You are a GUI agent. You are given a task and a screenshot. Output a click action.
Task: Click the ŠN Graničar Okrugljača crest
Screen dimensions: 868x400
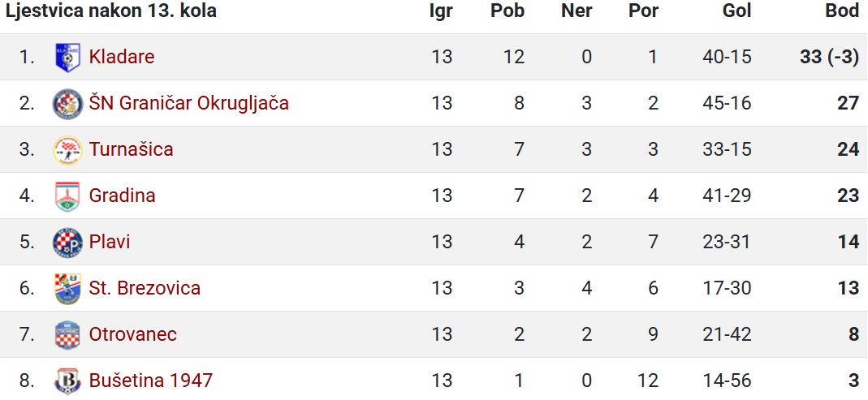[67, 104]
